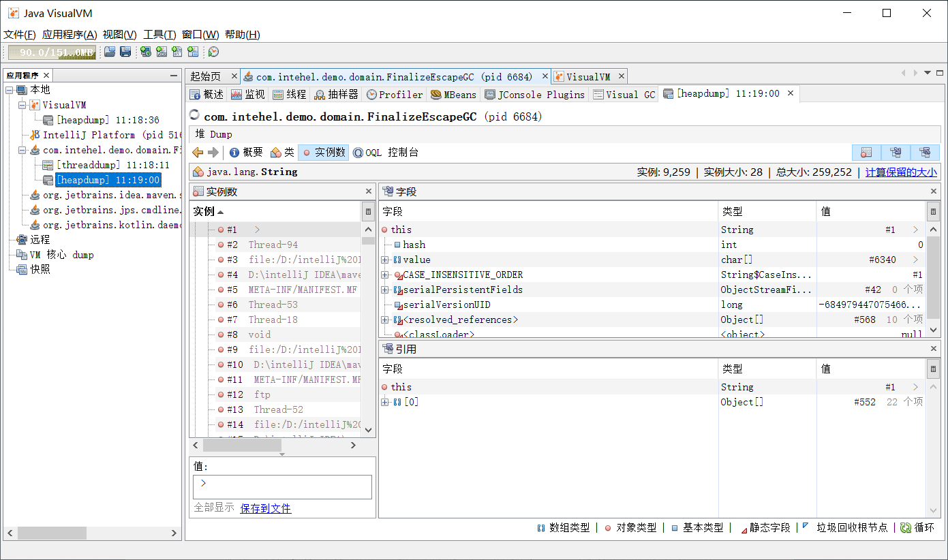Click the Add Application Snapshot toolbar icon
Image resolution: width=948 pixels, height=560 pixels.
pos(193,52)
